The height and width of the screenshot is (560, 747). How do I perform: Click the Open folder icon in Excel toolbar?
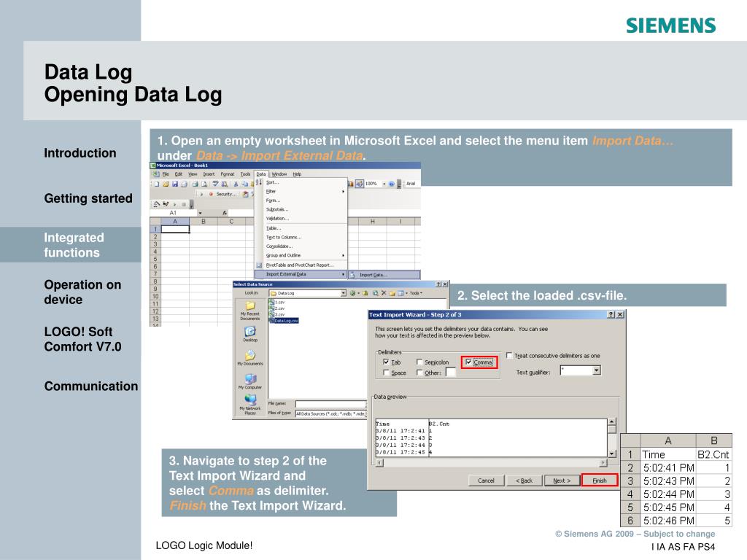point(166,184)
